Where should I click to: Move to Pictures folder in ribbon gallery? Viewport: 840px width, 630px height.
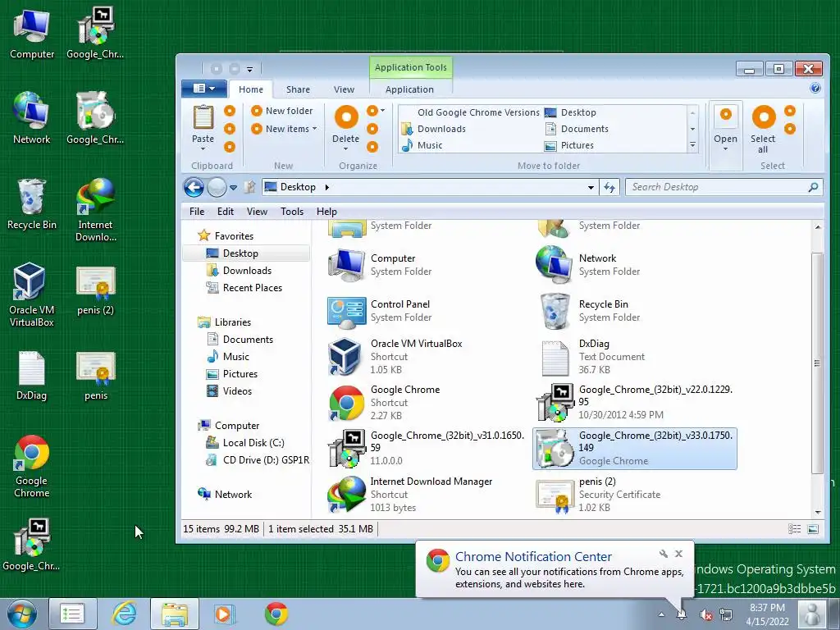point(569,145)
